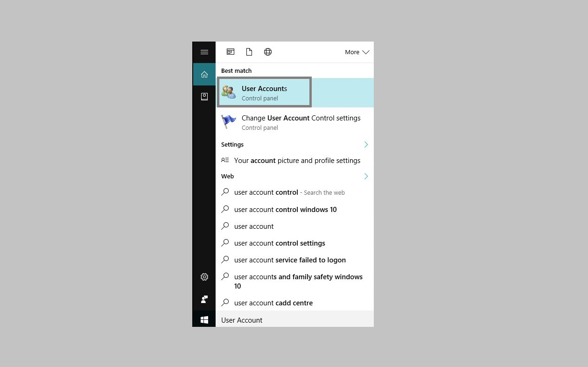Click the Best match heading

236,71
